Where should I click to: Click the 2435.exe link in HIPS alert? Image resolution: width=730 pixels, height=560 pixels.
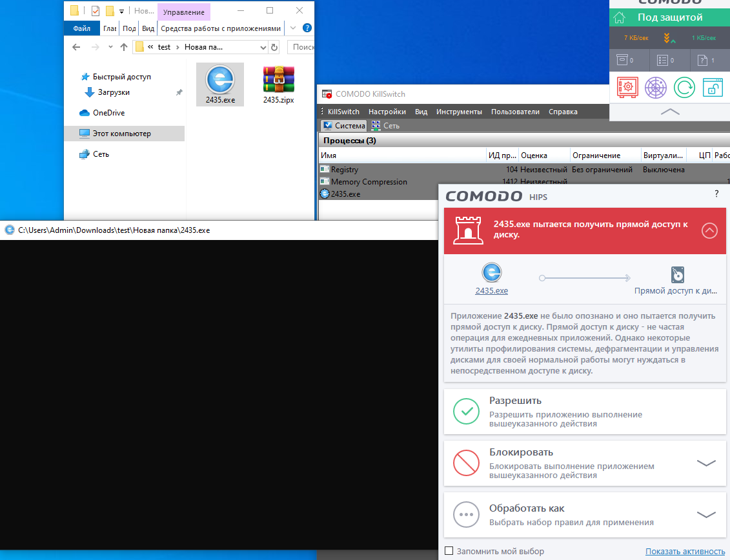click(491, 290)
